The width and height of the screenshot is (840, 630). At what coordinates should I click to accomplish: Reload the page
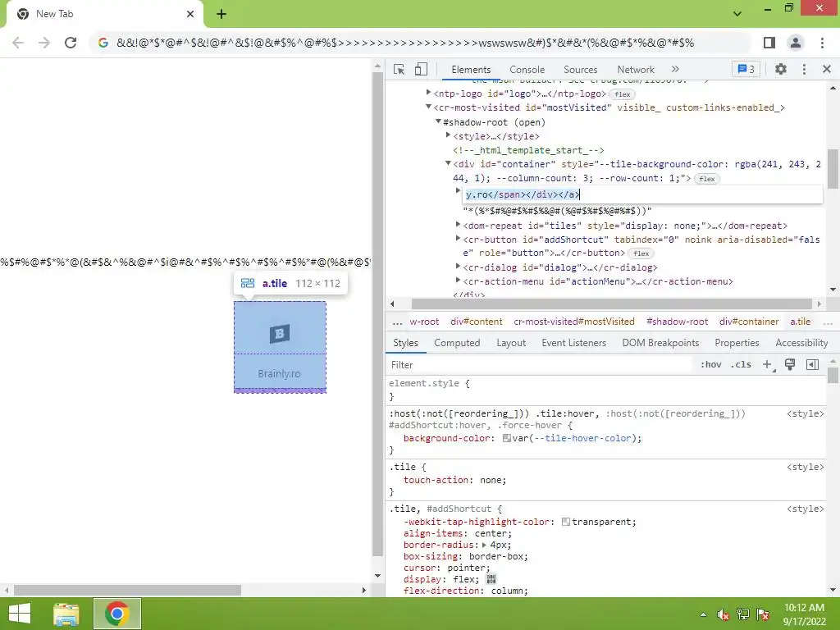(71, 43)
